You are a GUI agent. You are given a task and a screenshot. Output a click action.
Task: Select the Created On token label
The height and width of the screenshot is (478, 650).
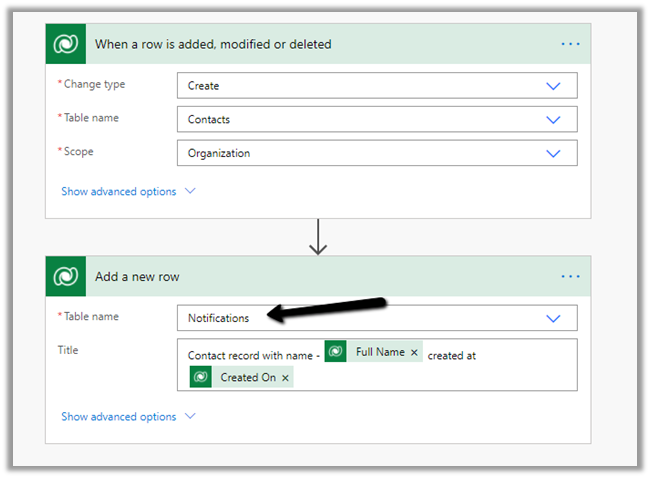click(x=247, y=378)
